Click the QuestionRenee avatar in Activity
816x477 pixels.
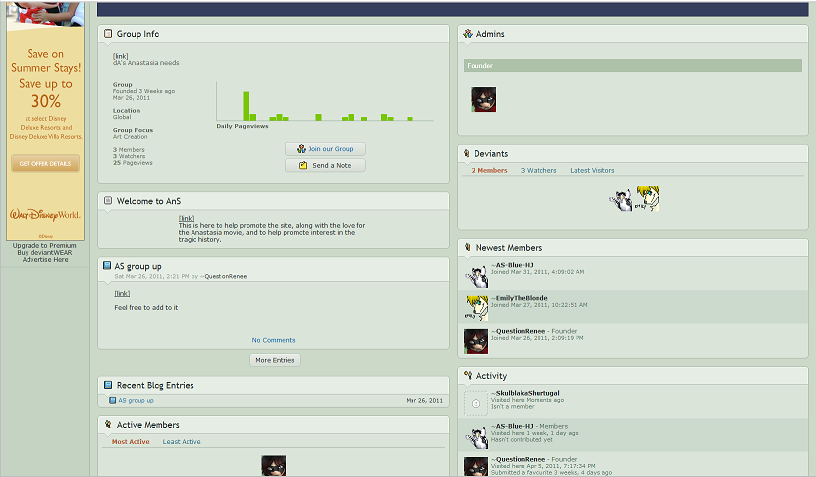coord(476,467)
